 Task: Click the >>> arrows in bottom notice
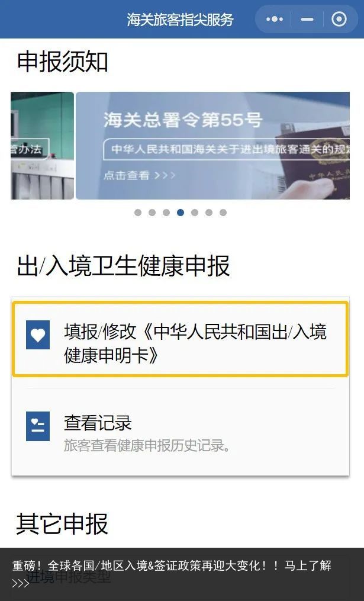pos(21,583)
